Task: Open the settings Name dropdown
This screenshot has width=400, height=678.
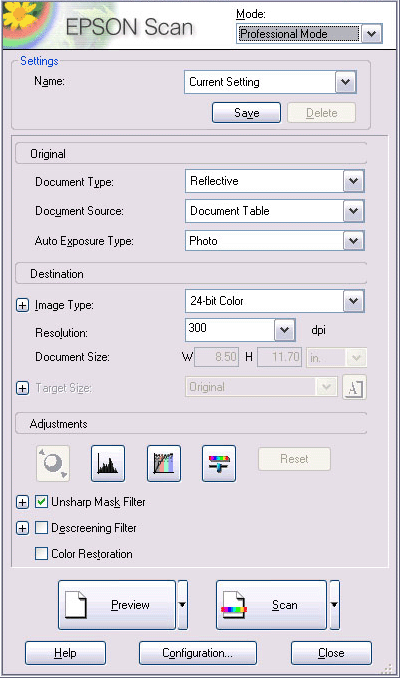Action: pos(346,82)
